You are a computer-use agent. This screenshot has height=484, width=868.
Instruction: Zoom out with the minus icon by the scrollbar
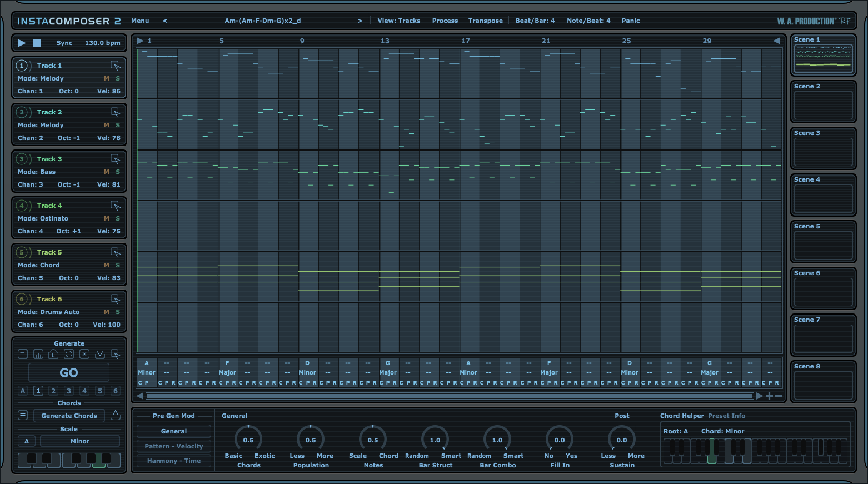[779, 396]
